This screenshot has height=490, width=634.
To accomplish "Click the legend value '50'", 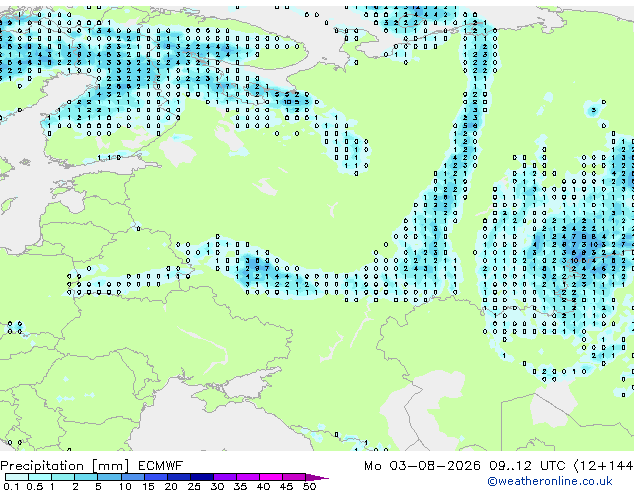I will (x=309, y=486).
